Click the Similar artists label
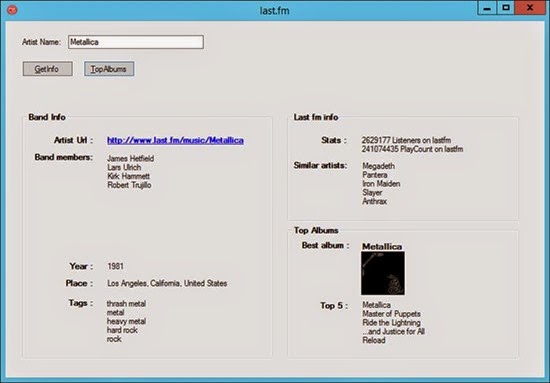The width and height of the screenshot is (550, 383). click(320, 165)
